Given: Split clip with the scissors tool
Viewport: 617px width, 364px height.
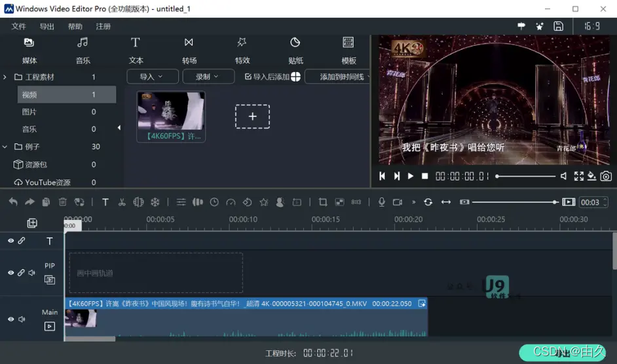Looking at the screenshot, I should (x=122, y=202).
